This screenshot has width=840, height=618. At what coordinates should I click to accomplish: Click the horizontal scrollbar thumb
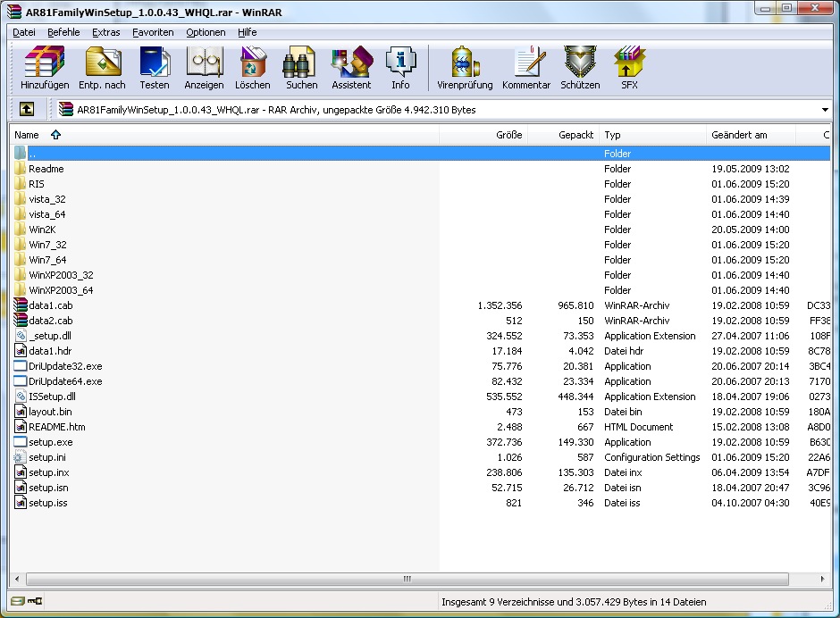[x=407, y=579]
